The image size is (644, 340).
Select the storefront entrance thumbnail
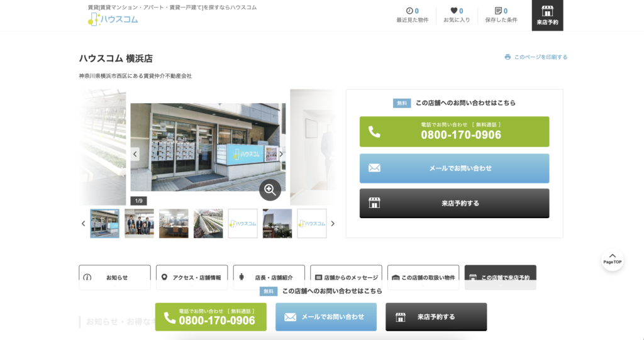[x=105, y=223]
